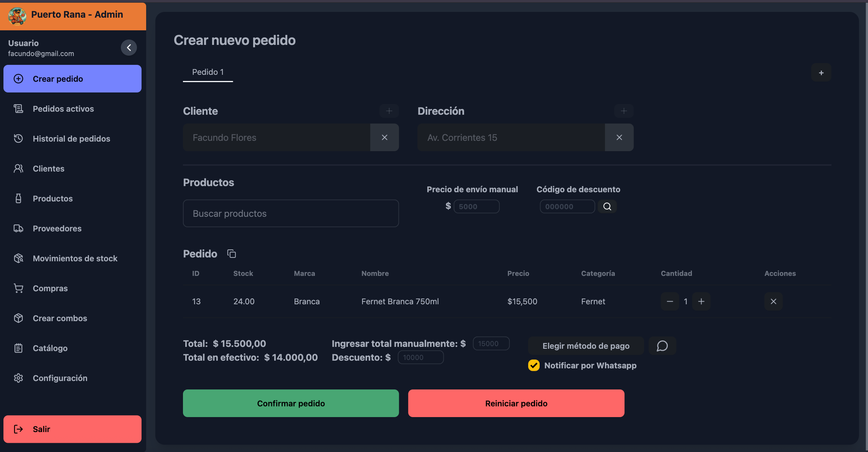This screenshot has height=452, width=868.
Task: Remove the Av. Corrientes 15 address
Action: (x=619, y=137)
